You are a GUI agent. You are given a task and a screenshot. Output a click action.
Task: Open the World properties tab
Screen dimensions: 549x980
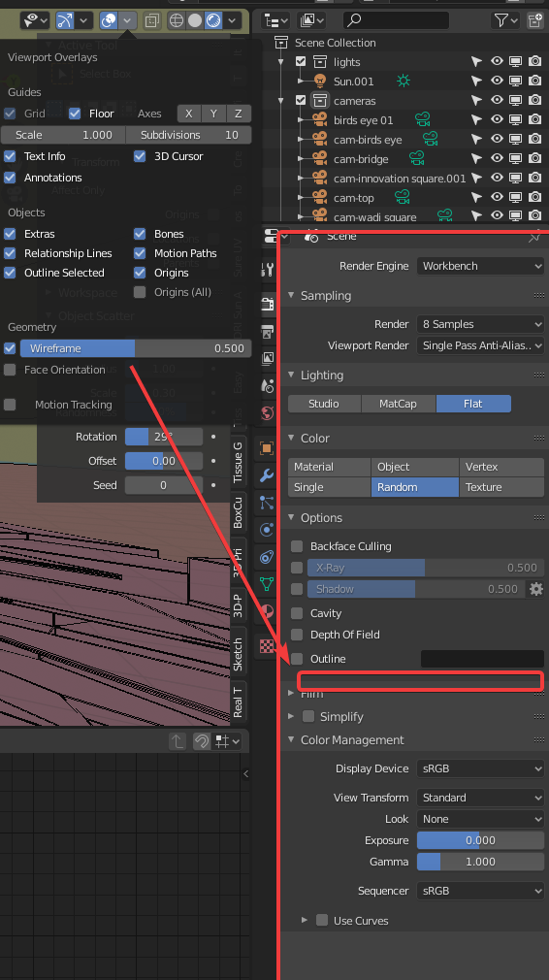[268, 413]
